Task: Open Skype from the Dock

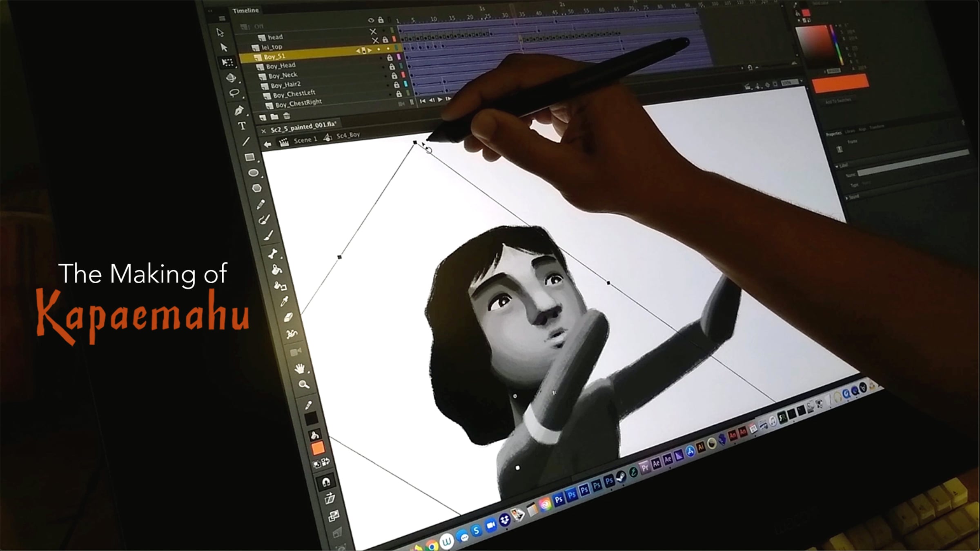Action: pyautogui.click(x=476, y=530)
